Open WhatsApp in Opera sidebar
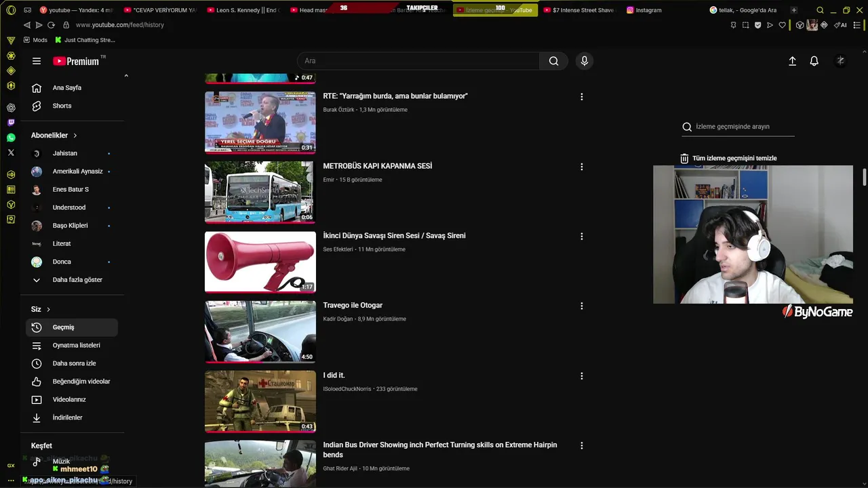The image size is (868, 488). point(11,138)
